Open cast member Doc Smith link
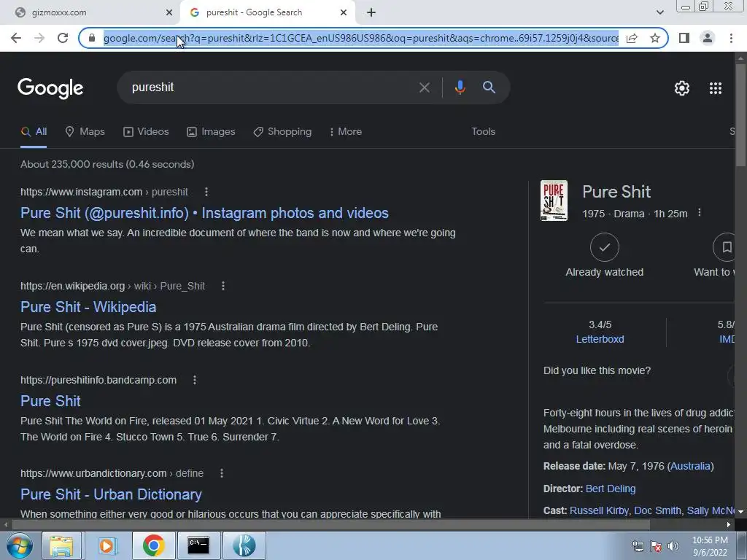Screen dimensions: 747x560 [x=657, y=510]
